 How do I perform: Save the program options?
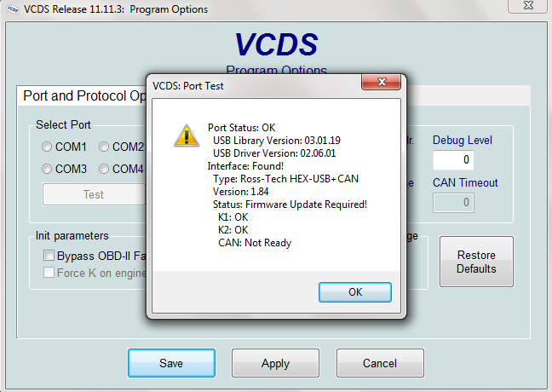[x=171, y=363]
